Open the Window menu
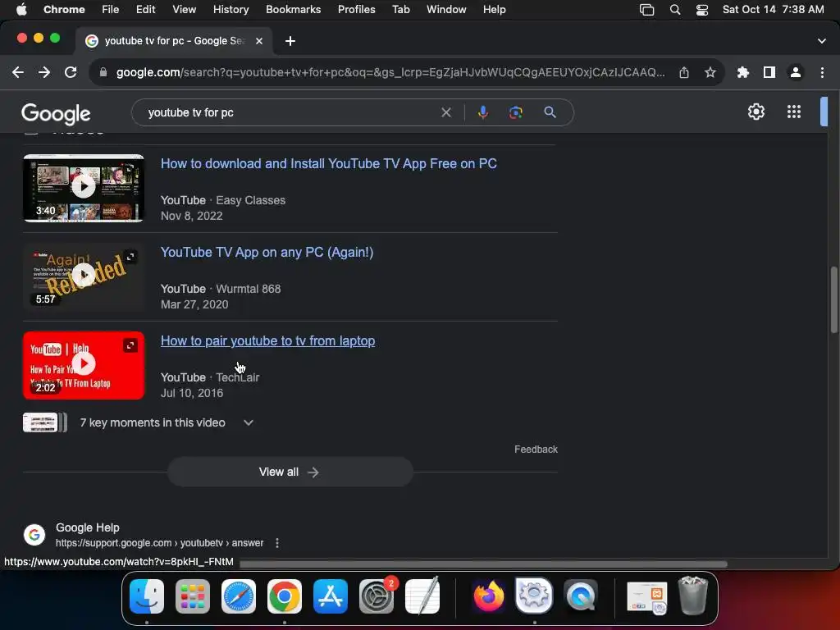The image size is (840, 630). click(446, 10)
